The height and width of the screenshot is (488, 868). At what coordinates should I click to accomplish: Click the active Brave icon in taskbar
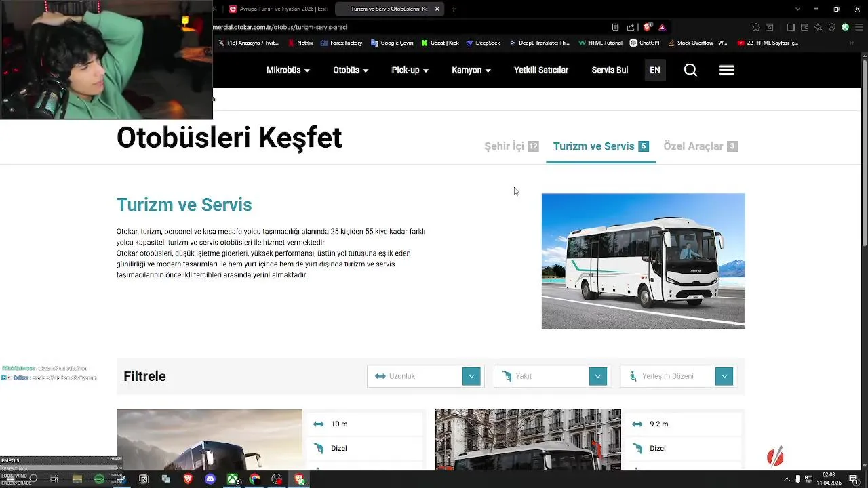tap(299, 479)
